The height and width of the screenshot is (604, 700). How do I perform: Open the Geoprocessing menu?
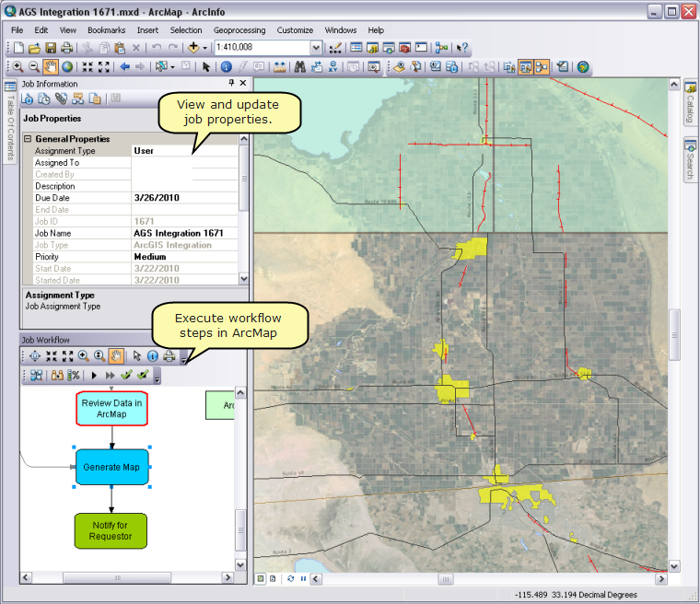pos(239,30)
